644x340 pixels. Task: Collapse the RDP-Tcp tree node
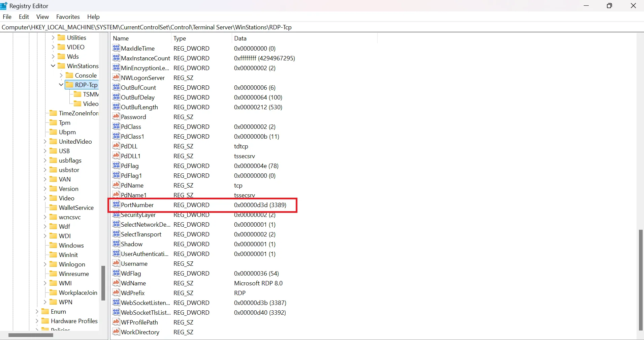click(61, 85)
